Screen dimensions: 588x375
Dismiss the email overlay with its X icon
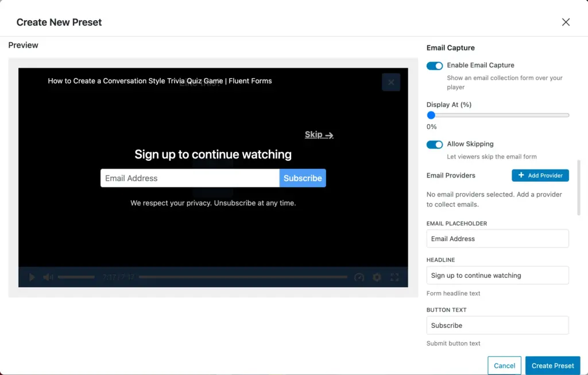click(391, 82)
